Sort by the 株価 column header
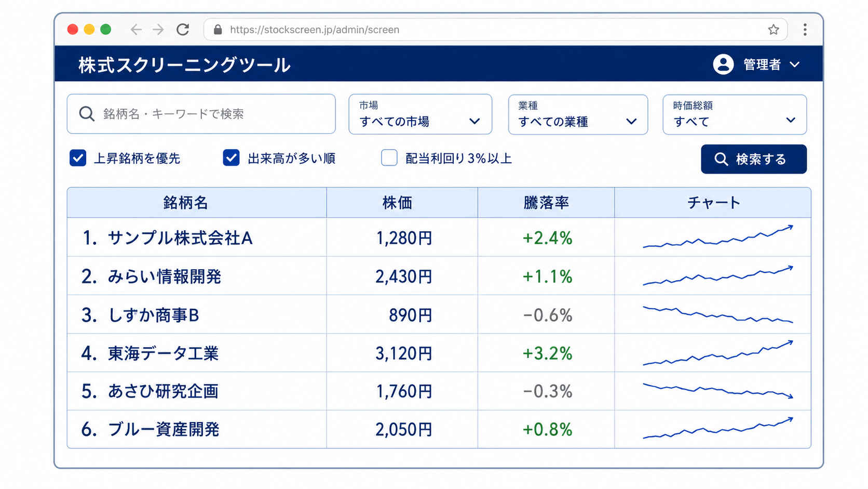868x489 pixels. tap(402, 203)
